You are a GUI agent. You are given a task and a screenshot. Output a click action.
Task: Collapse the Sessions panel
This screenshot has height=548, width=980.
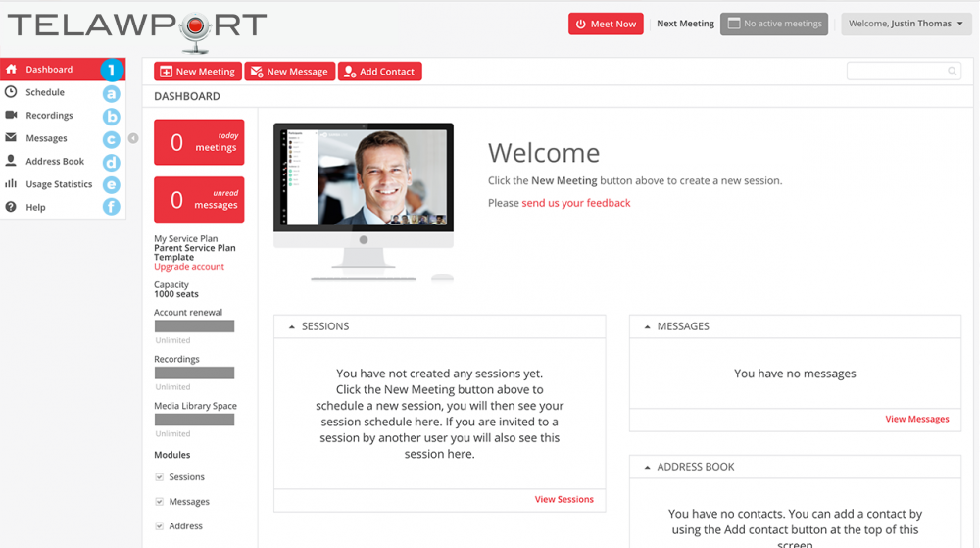291,326
